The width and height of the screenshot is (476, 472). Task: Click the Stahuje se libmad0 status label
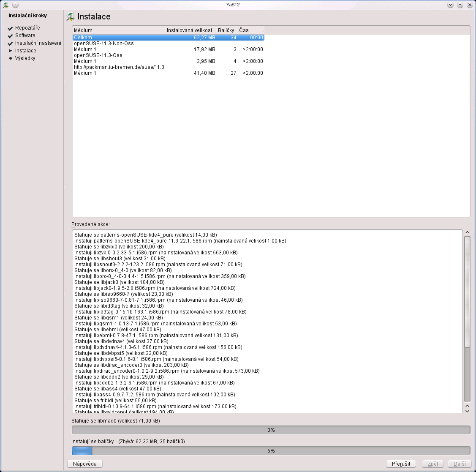pyautogui.click(x=116, y=421)
